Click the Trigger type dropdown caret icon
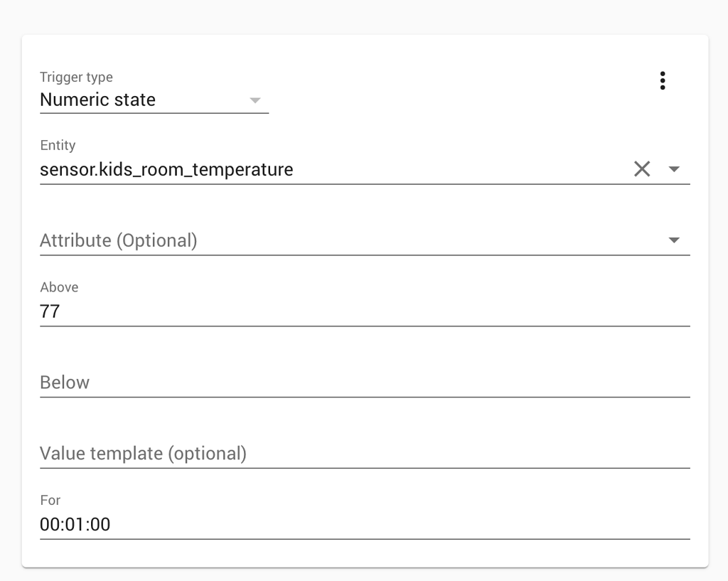728x581 pixels. click(255, 101)
